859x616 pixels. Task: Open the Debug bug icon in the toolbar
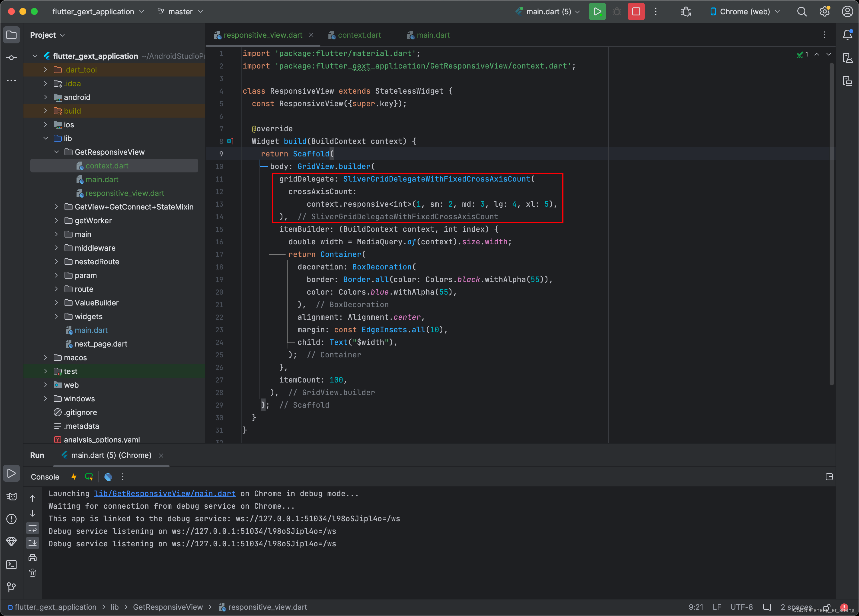(617, 12)
